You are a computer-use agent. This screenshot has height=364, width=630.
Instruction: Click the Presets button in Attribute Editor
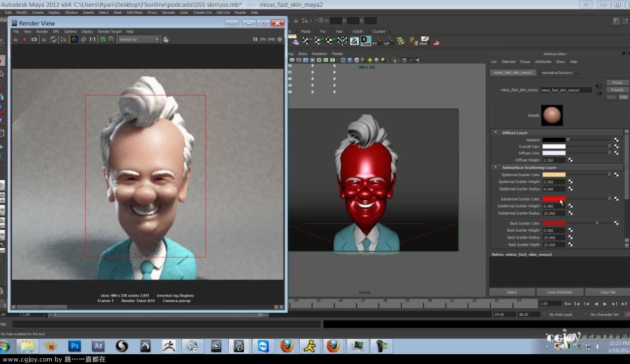(617, 90)
